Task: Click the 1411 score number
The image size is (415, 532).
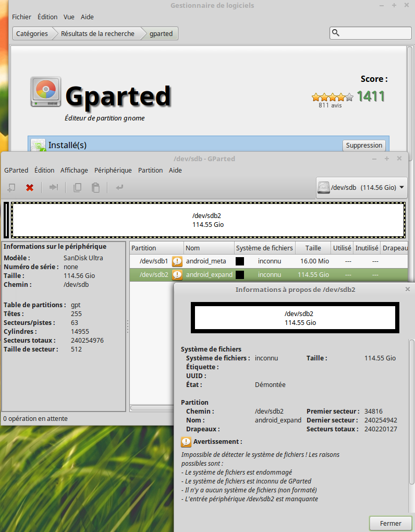Action: click(x=371, y=96)
